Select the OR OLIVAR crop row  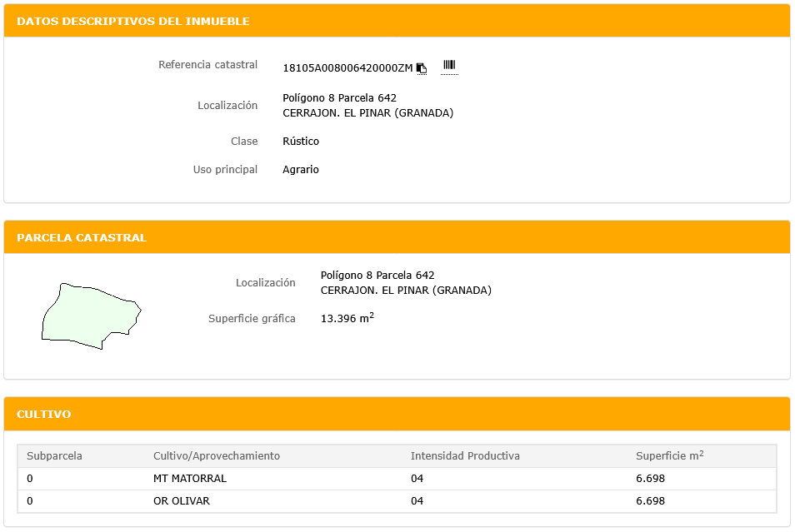[182, 501]
